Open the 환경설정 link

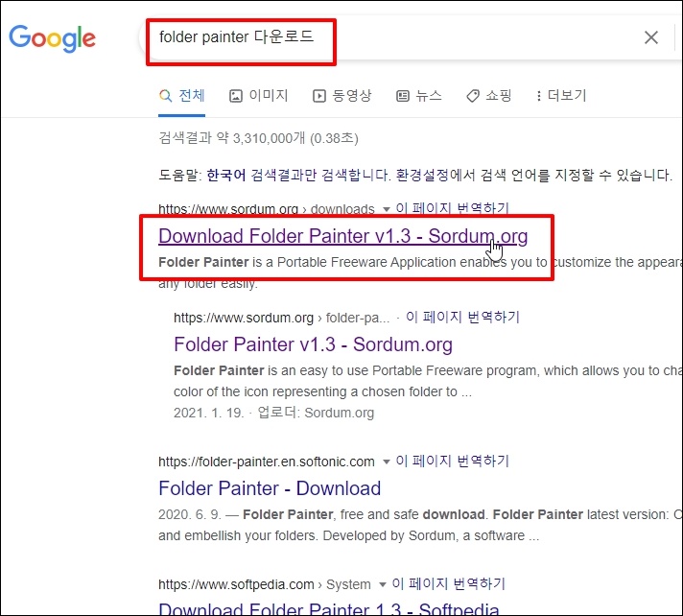[422, 176]
